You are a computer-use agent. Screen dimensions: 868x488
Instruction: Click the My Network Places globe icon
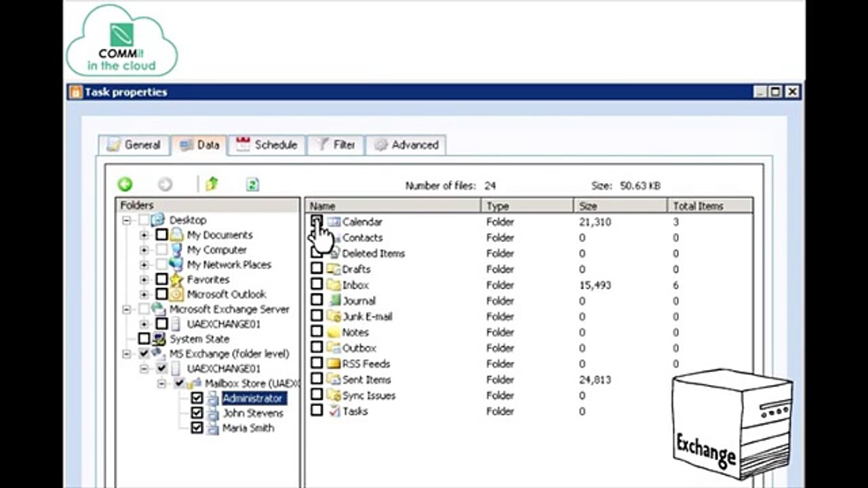[176, 264]
